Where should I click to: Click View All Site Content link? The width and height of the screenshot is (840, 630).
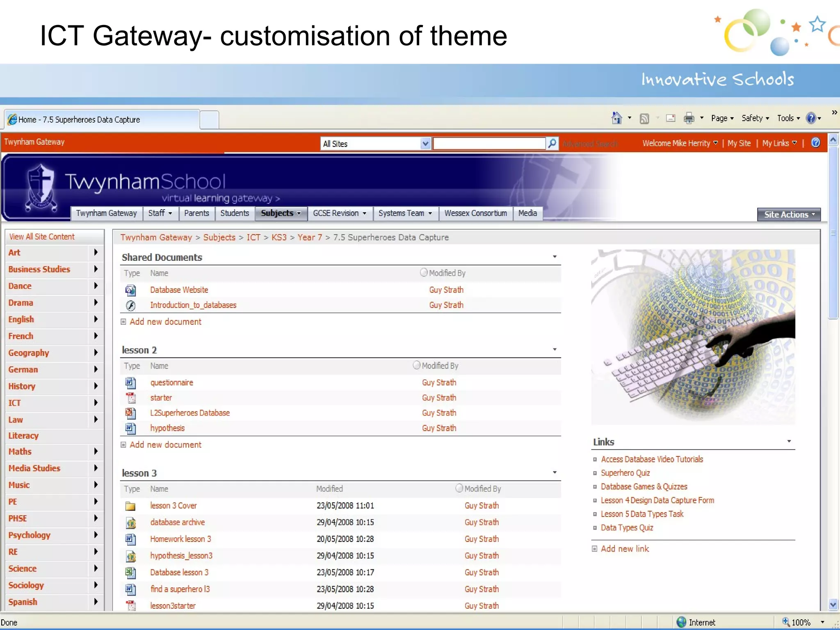[42, 237]
